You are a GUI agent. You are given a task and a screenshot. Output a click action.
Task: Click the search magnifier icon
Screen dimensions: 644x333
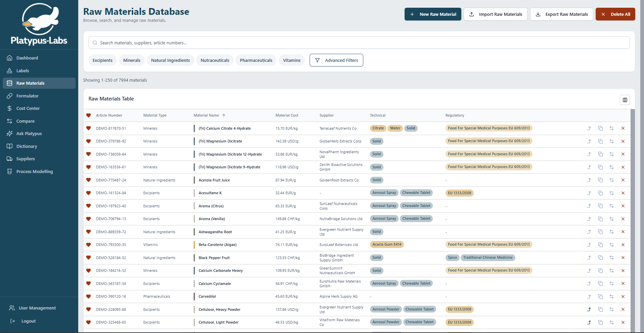tap(95, 43)
